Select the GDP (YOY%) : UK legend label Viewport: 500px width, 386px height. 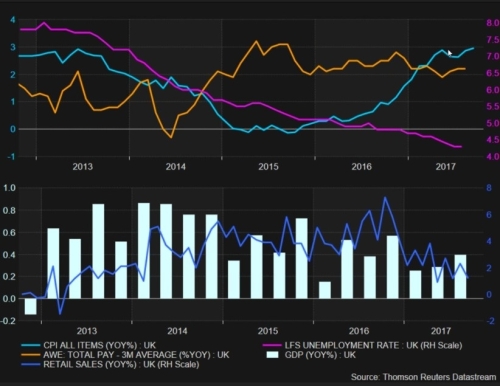(320, 355)
